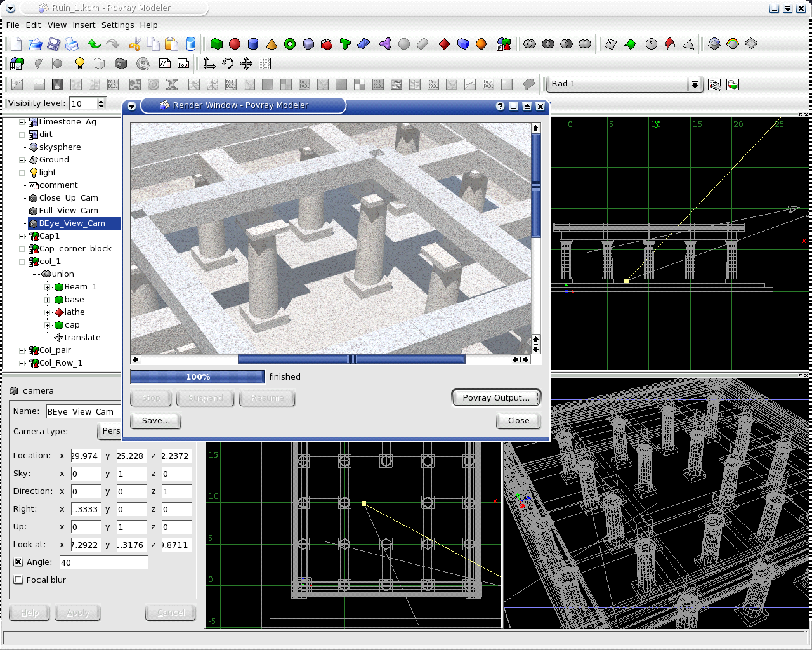The height and width of the screenshot is (650, 812).
Task: Click the rotate transformation arrow icon
Action: tap(227, 63)
